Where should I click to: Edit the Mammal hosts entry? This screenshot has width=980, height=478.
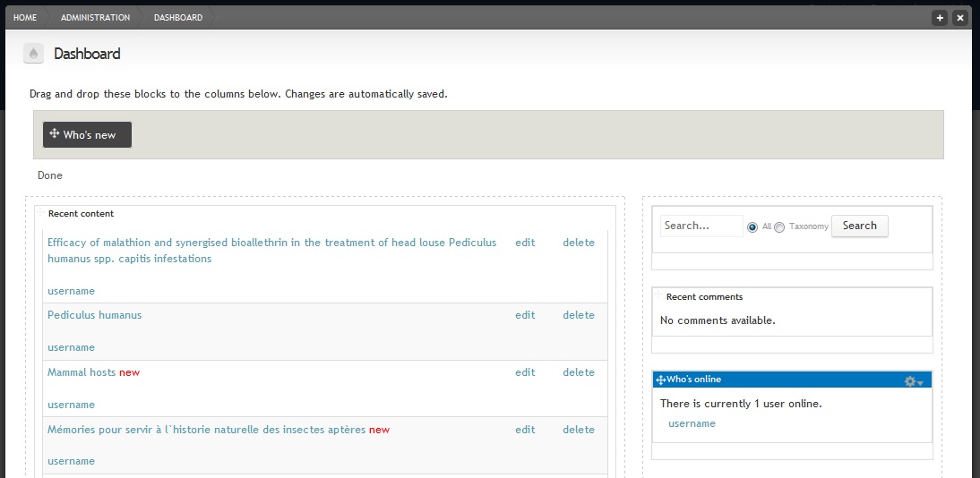click(x=525, y=372)
